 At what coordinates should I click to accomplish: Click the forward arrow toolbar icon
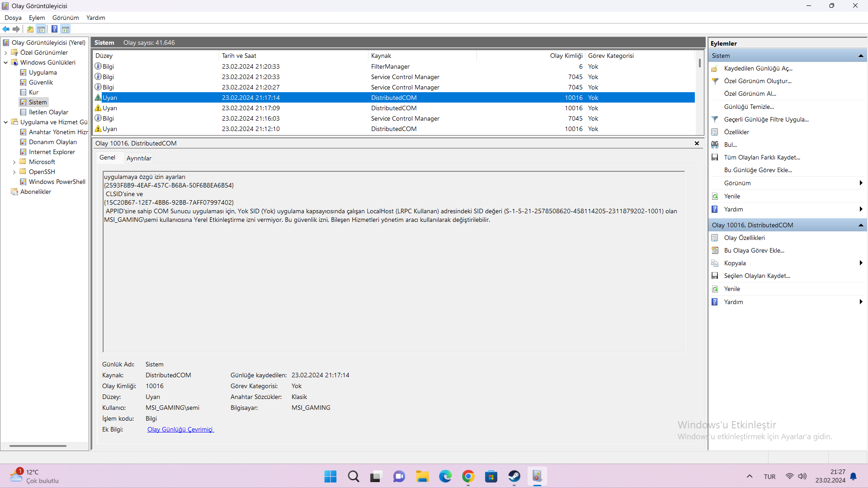point(16,29)
